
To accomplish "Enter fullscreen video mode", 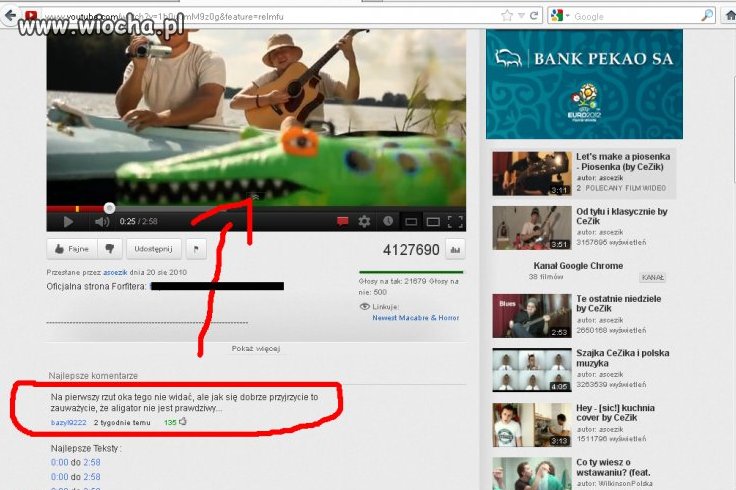I will 455,222.
